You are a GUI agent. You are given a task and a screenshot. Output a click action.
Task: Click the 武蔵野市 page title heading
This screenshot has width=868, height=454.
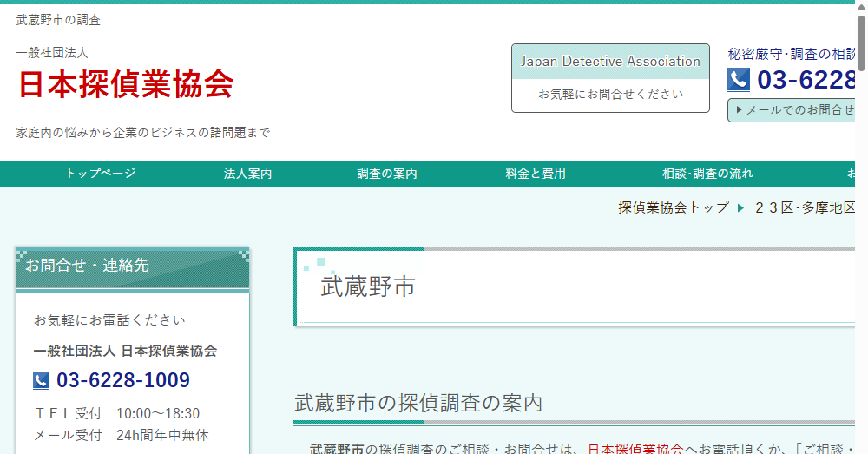[368, 287]
